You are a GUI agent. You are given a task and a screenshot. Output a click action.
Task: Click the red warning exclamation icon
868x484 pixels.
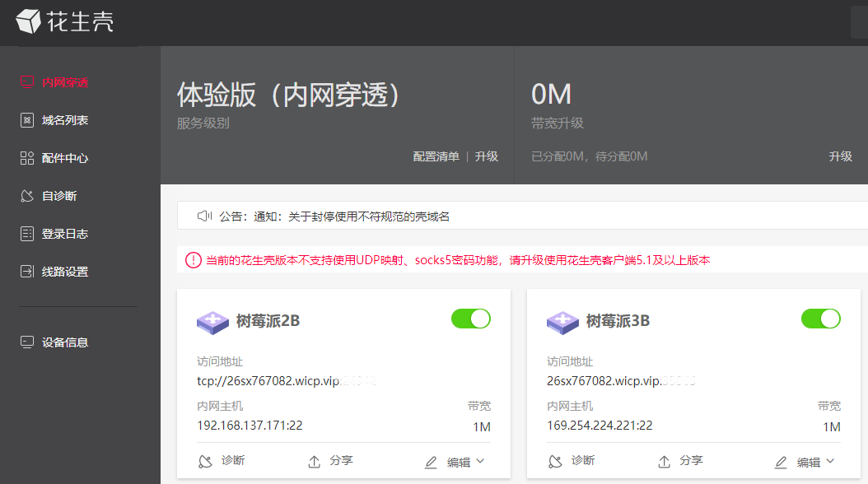point(194,260)
